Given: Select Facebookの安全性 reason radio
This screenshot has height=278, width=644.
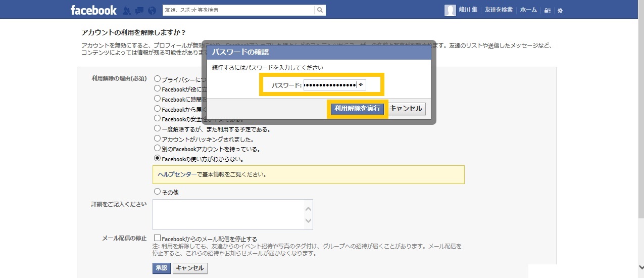Looking at the screenshot, I should coord(157,118).
